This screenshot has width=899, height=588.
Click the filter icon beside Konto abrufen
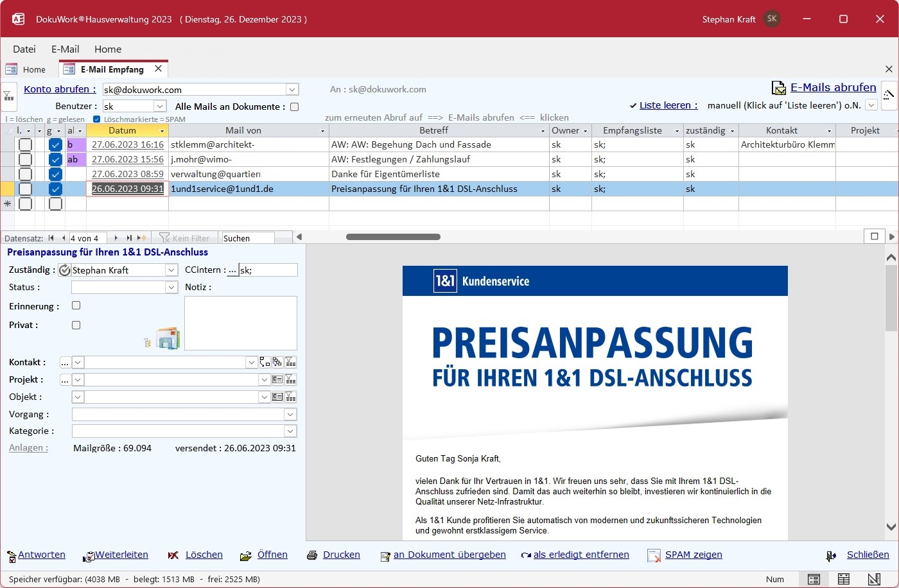8,96
